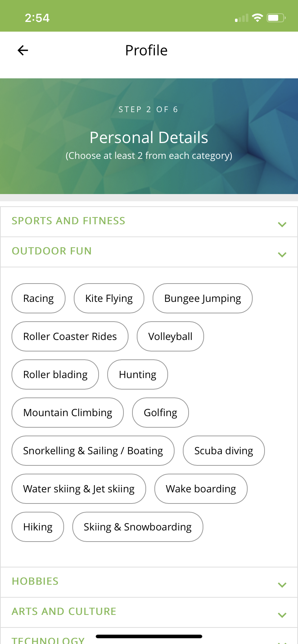Expand Arts and Culture chevron
The width and height of the screenshot is (298, 644).
click(x=282, y=615)
